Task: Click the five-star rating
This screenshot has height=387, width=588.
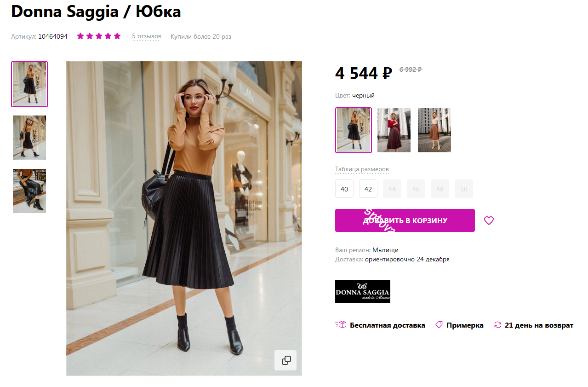Action: point(98,36)
